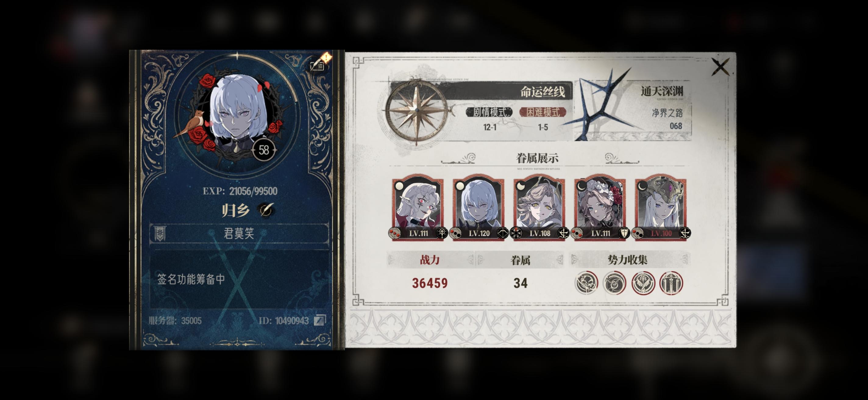
Task: Open the LV.108 character card
Action: click(x=539, y=207)
